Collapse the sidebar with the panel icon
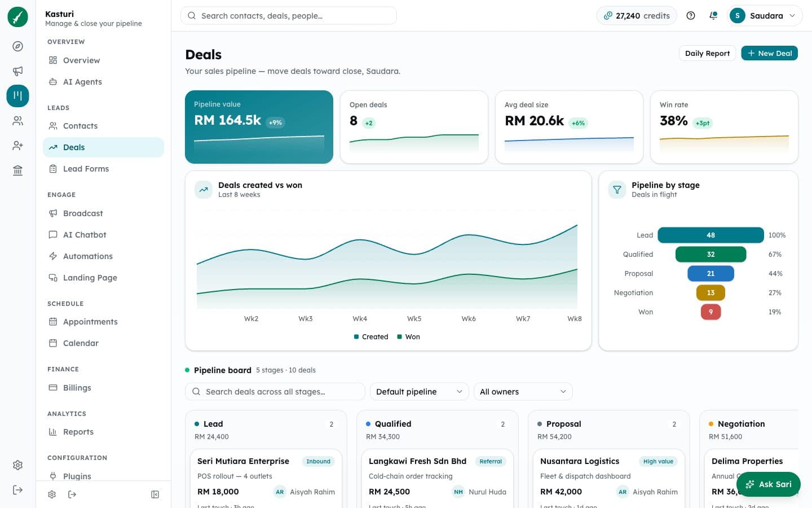The image size is (812, 508). tap(155, 494)
